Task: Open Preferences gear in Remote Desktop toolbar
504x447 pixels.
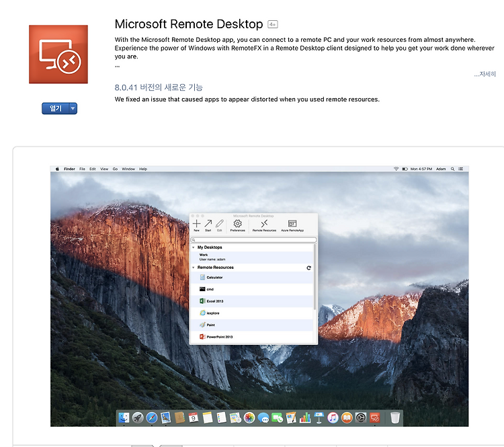Action: pyautogui.click(x=237, y=225)
